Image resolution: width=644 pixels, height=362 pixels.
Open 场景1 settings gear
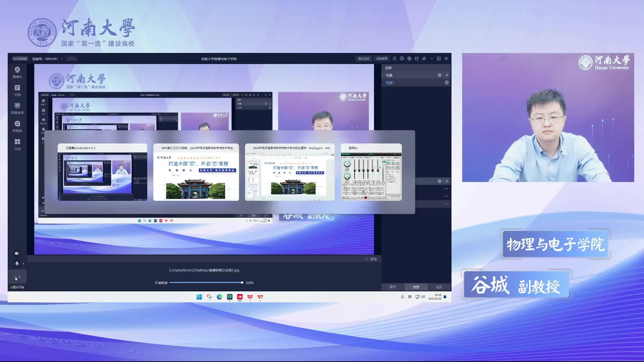447,82
